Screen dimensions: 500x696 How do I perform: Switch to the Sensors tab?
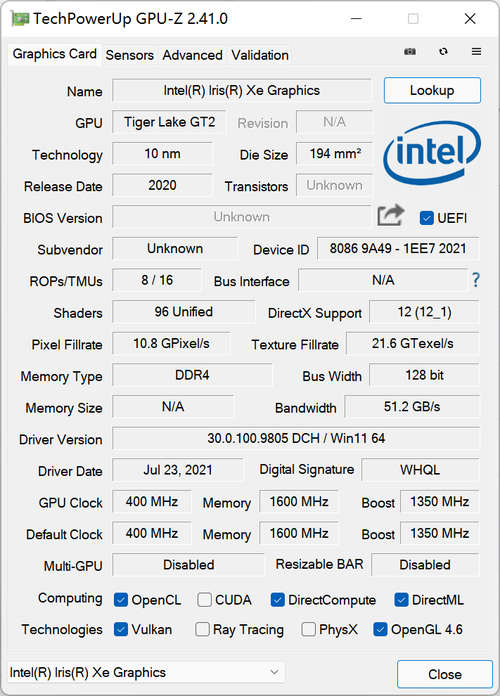coord(130,55)
